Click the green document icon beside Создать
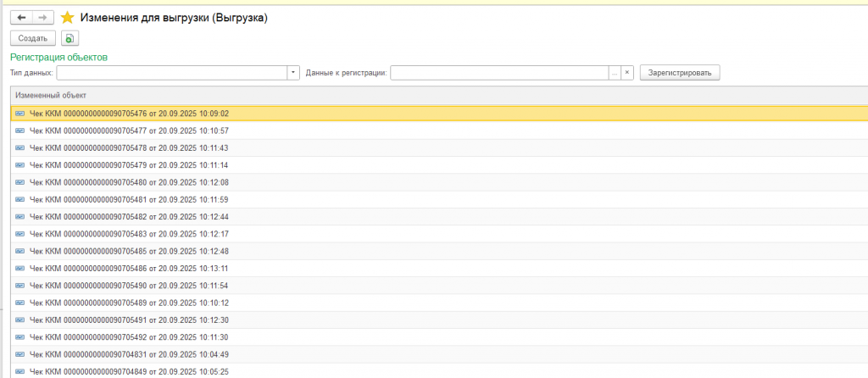The height and width of the screenshot is (378, 868). click(70, 38)
